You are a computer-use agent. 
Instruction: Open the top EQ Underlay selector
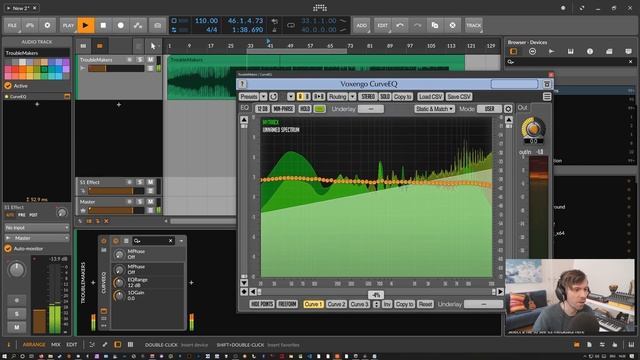[371, 109]
